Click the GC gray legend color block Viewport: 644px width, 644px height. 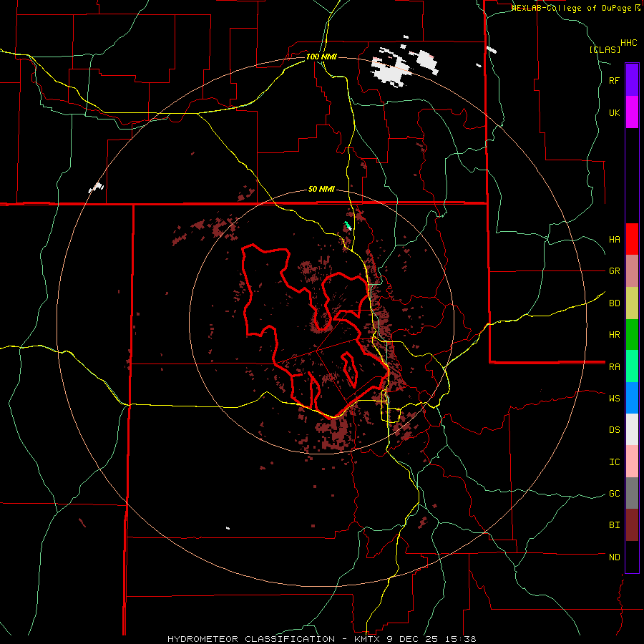coord(632,493)
